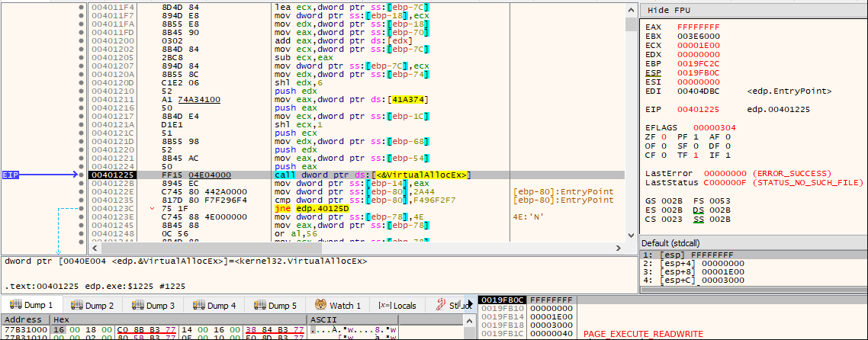
Task: Click breakpoint bullet beside address 0040123C
Action: [x=82, y=208]
